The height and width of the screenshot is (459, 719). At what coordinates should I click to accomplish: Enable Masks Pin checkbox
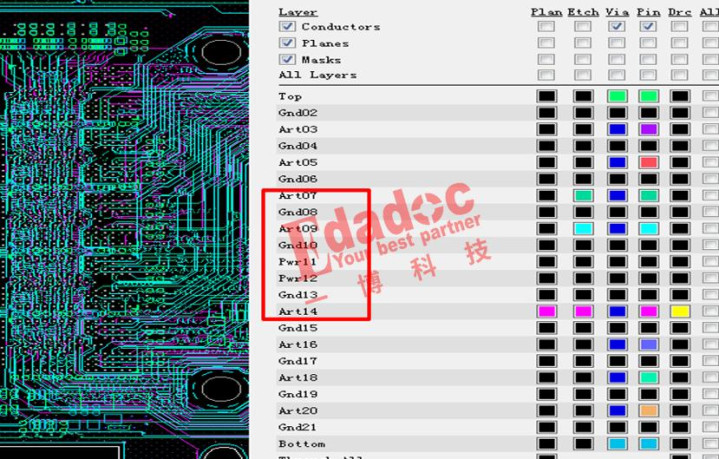(x=648, y=59)
